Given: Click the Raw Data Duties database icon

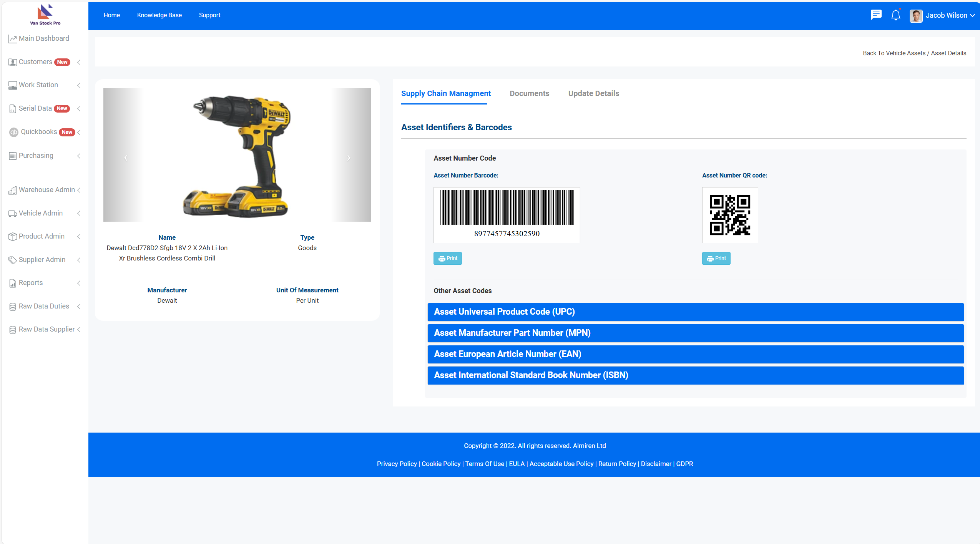Looking at the screenshot, I should pyautogui.click(x=13, y=307).
